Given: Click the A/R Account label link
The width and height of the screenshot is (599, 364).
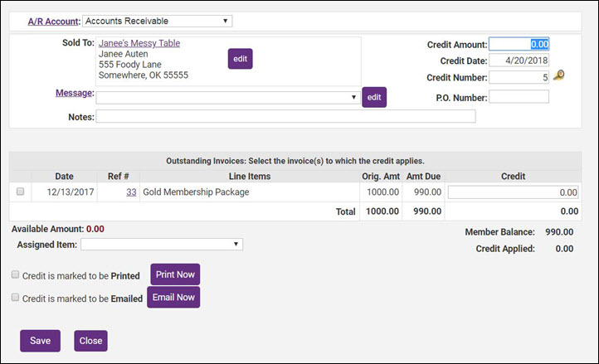Looking at the screenshot, I should click(x=51, y=21).
